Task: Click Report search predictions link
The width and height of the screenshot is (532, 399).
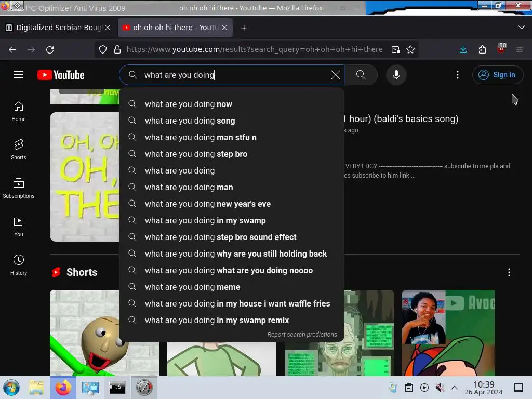Action: (302, 335)
